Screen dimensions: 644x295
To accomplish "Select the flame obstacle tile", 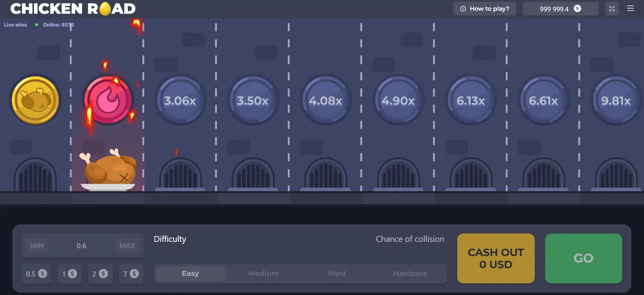I will 108,100.
